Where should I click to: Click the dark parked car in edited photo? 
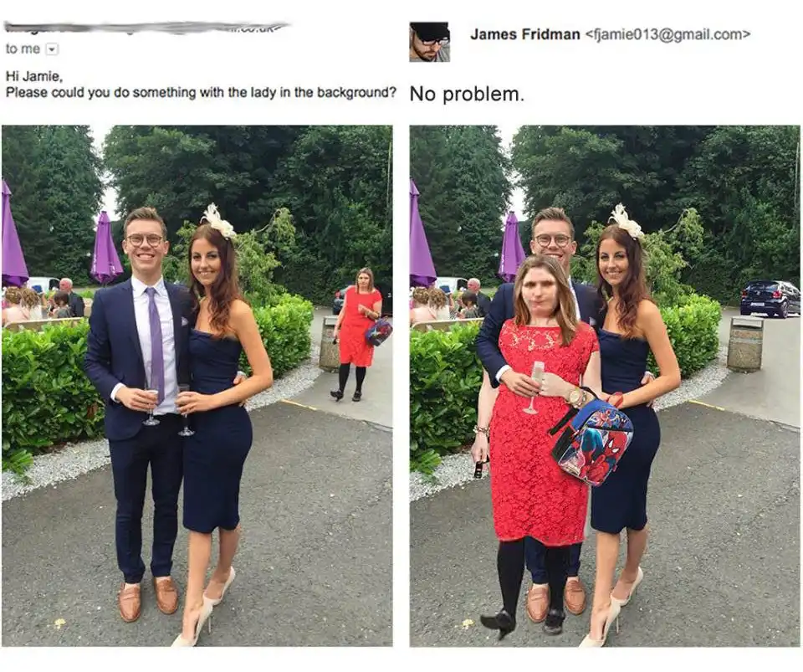770,298
